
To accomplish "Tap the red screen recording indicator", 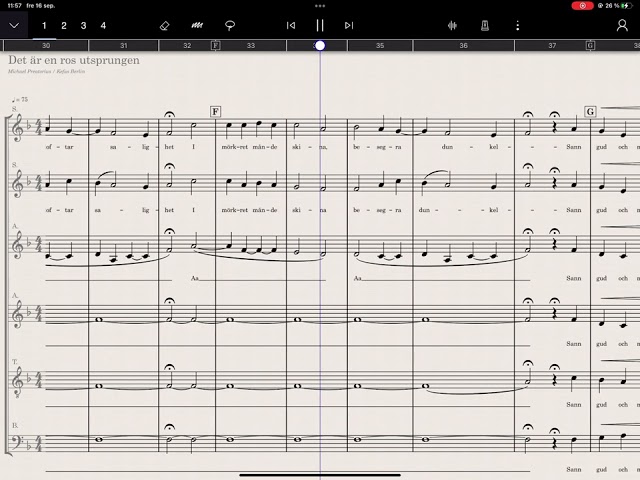I will click(582, 6).
